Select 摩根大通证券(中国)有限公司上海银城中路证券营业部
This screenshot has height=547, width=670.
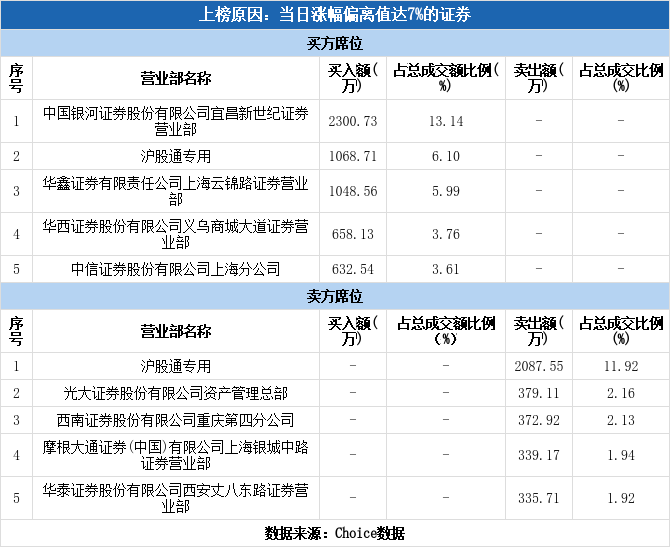(176, 455)
